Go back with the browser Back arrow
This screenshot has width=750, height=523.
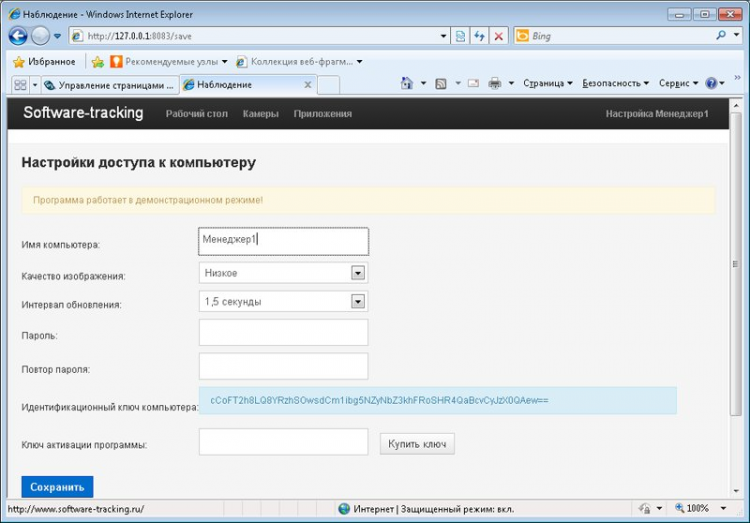(x=18, y=36)
